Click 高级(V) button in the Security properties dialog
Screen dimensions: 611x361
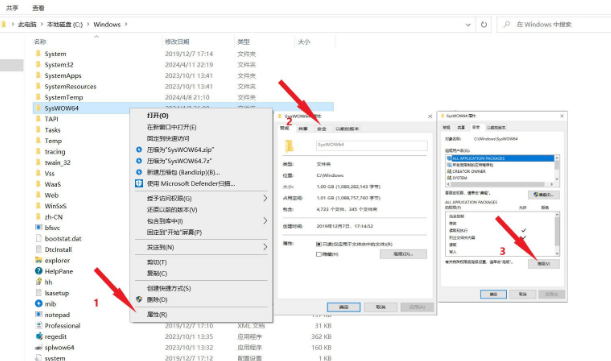[x=544, y=264]
